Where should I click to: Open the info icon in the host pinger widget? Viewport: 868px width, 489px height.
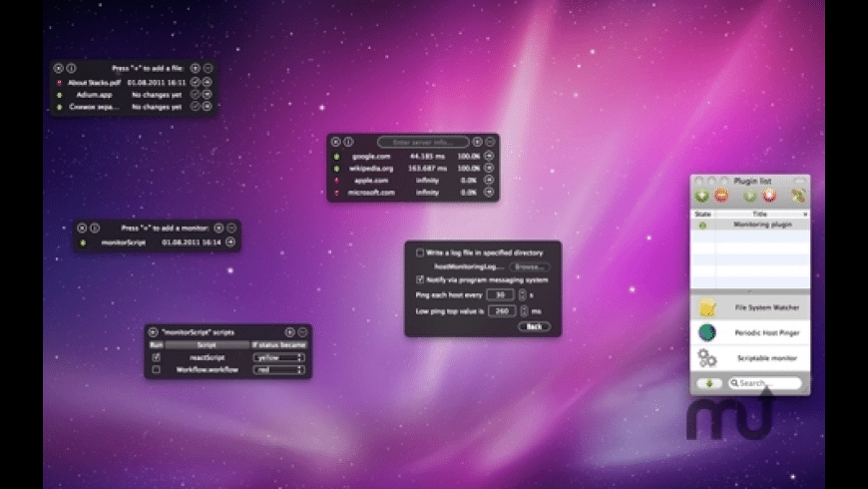click(348, 142)
